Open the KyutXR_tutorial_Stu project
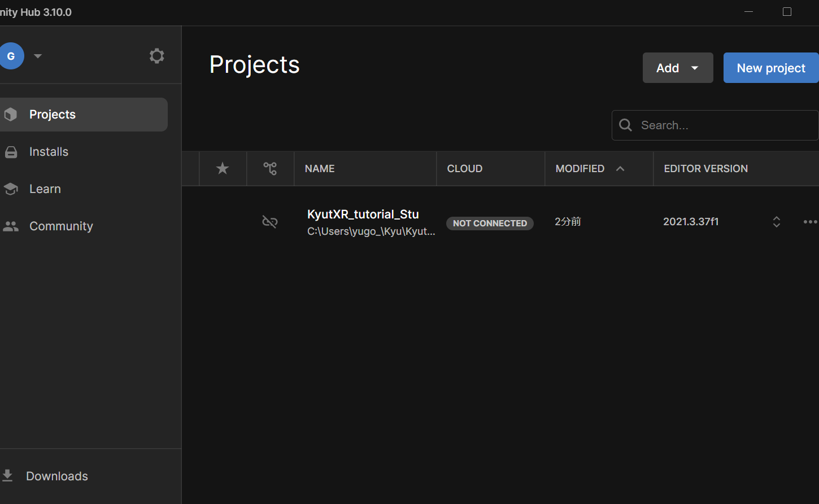The image size is (819, 504). 363,214
